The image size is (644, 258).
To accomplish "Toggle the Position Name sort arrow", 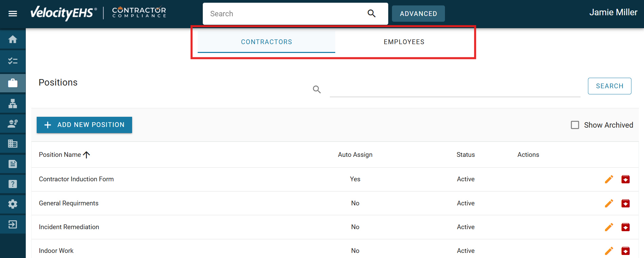I will click(x=87, y=155).
